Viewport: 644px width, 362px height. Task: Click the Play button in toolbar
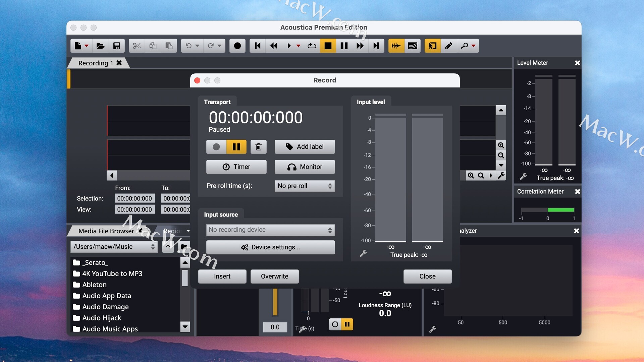(x=289, y=46)
